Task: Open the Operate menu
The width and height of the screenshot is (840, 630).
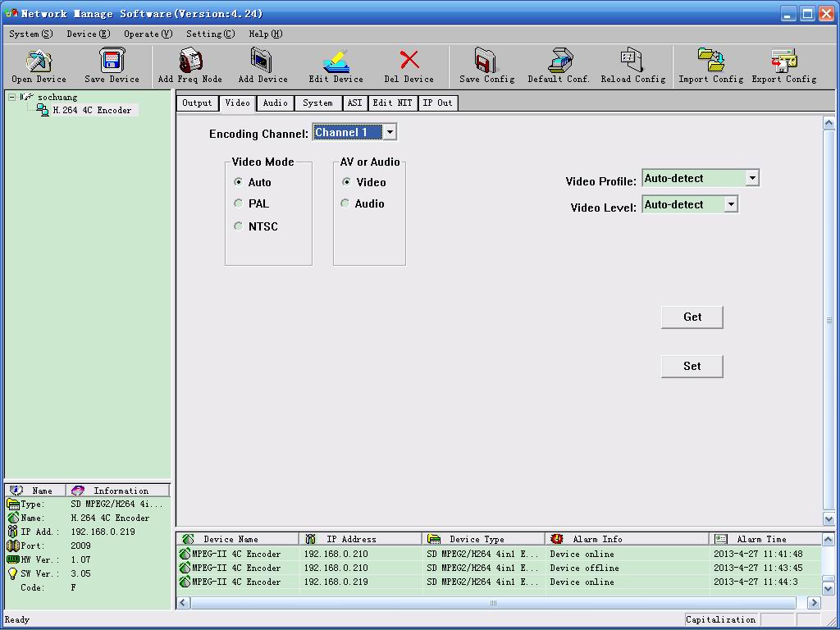Action: [148, 34]
